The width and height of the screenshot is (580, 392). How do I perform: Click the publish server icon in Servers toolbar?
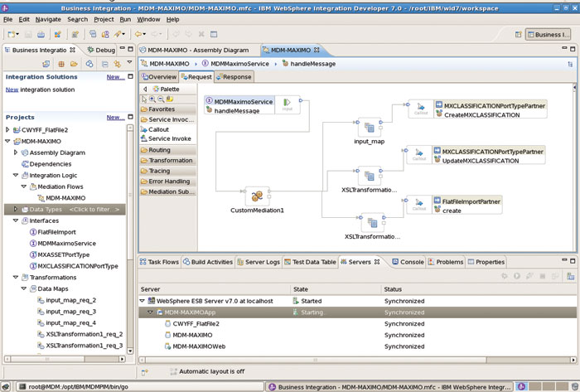[555, 276]
